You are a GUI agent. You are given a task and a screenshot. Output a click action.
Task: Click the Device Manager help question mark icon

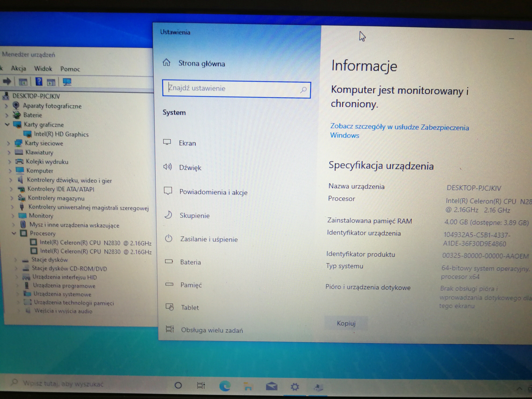(39, 82)
